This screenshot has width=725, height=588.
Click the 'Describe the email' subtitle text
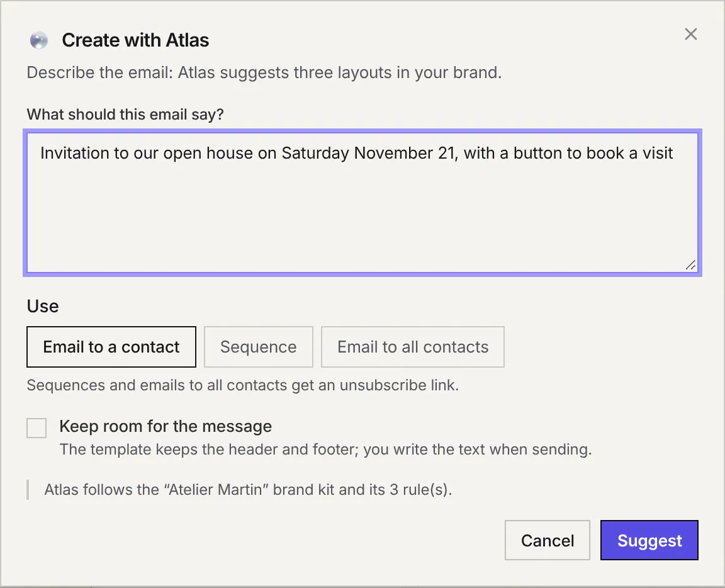[264, 72]
